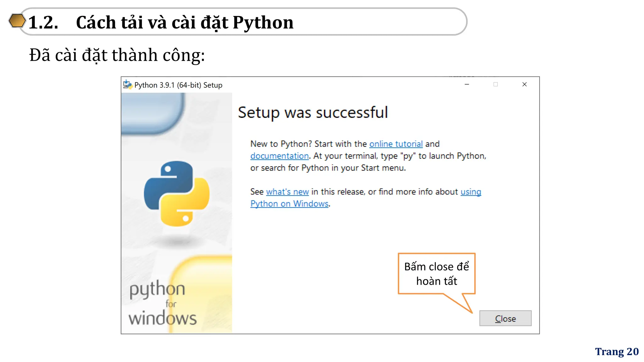Follow the "what's new" link
Image resolution: width=644 pixels, height=362 pixels.
[x=287, y=192]
